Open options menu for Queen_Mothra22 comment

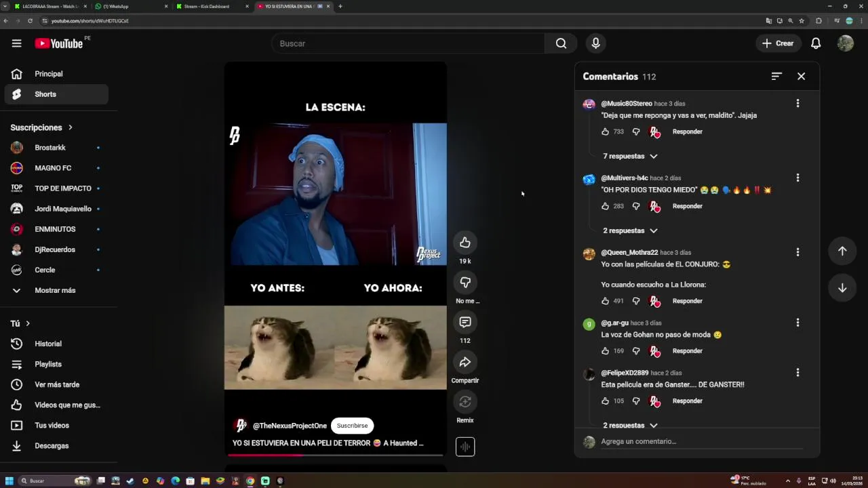tap(797, 252)
